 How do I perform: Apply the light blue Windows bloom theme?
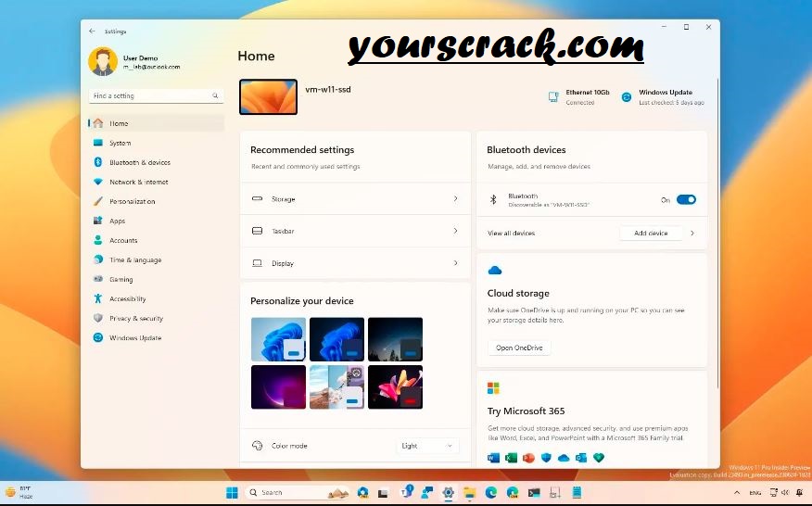(278, 339)
